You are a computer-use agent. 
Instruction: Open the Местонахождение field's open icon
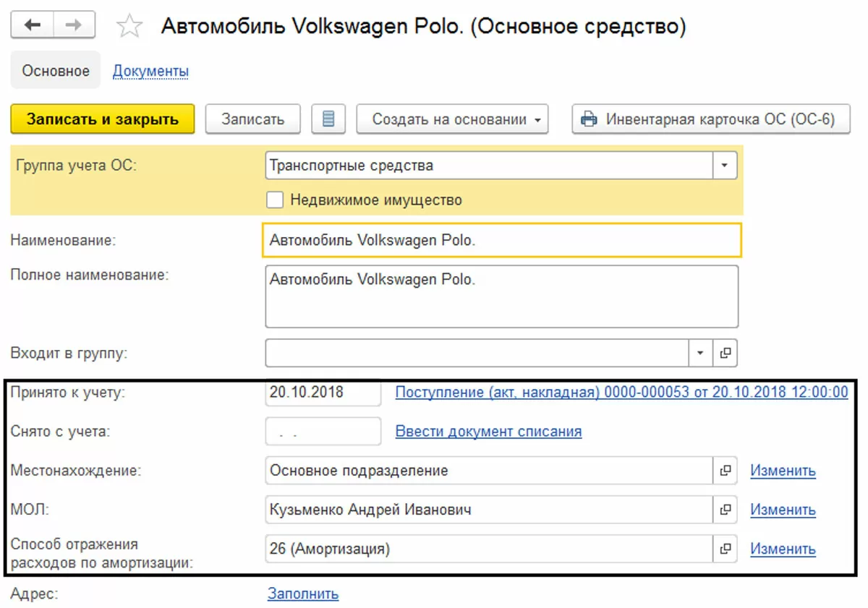click(x=725, y=471)
